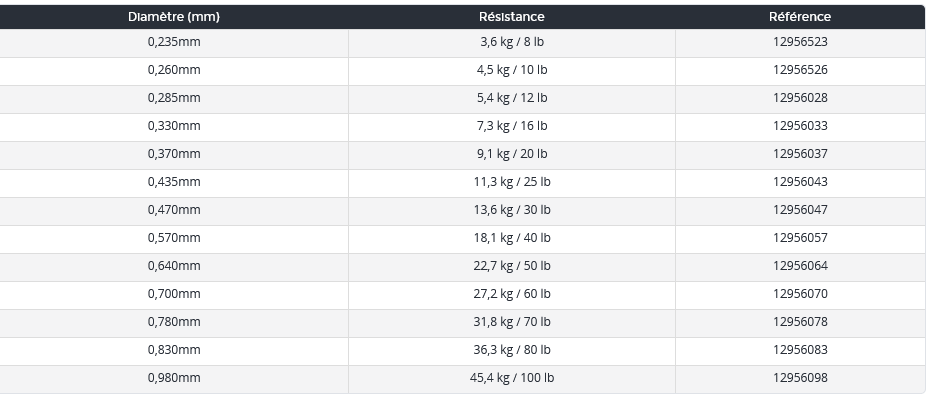Click the 0,830mm diameter cell
The height and width of the screenshot is (402, 928).
pyautogui.click(x=174, y=350)
